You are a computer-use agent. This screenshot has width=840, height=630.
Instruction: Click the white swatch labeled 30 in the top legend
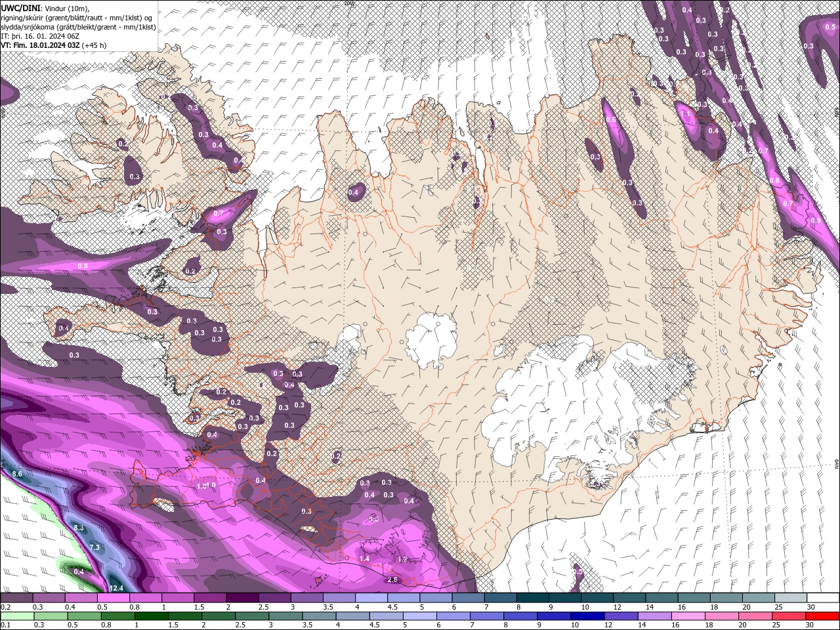tap(823, 598)
